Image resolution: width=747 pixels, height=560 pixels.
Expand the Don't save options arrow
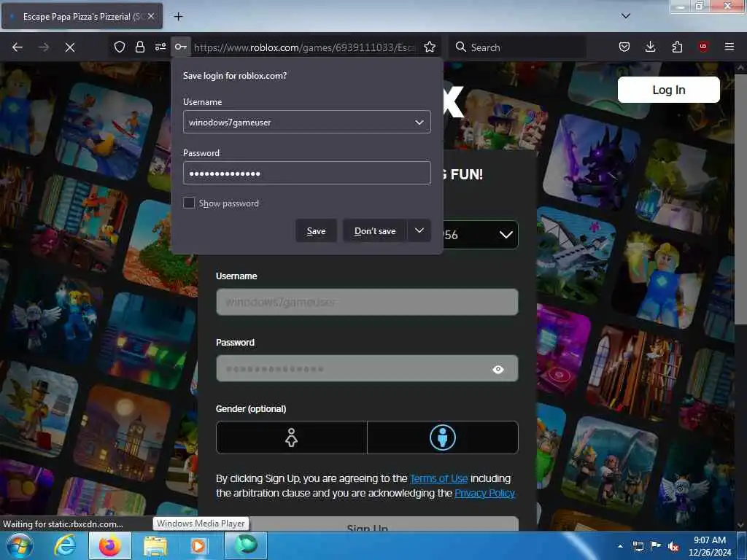pyautogui.click(x=419, y=230)
